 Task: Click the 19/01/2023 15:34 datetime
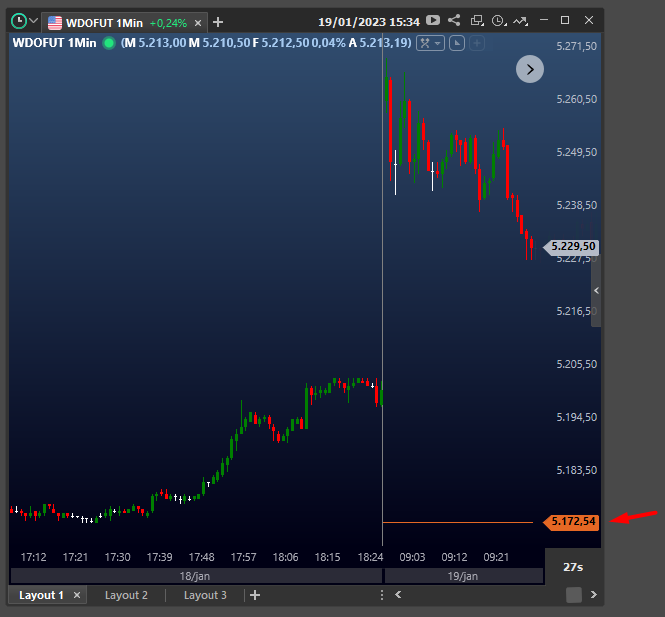(369, 22)
